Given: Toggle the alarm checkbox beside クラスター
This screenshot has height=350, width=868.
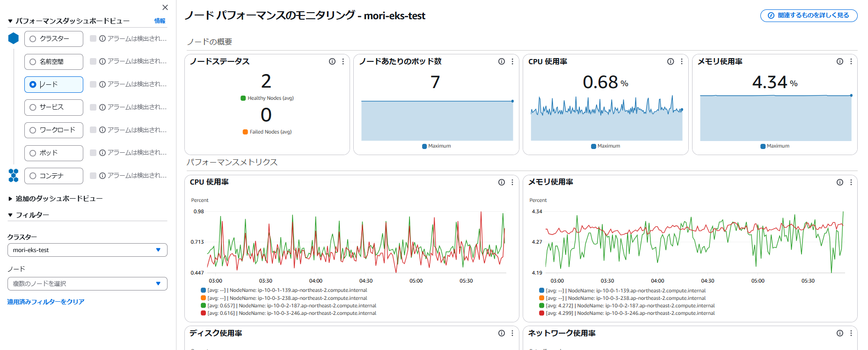Looking at the screenshot, I should 93,39.
